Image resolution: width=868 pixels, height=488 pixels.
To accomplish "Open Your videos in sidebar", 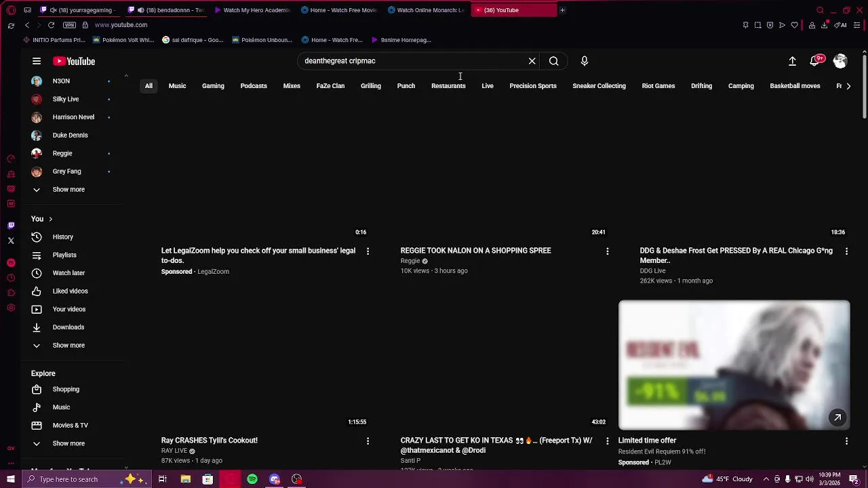I will [71, 309].
